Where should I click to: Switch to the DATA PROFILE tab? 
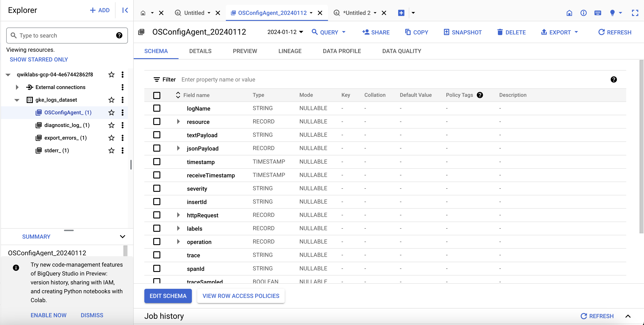(342, 51)
